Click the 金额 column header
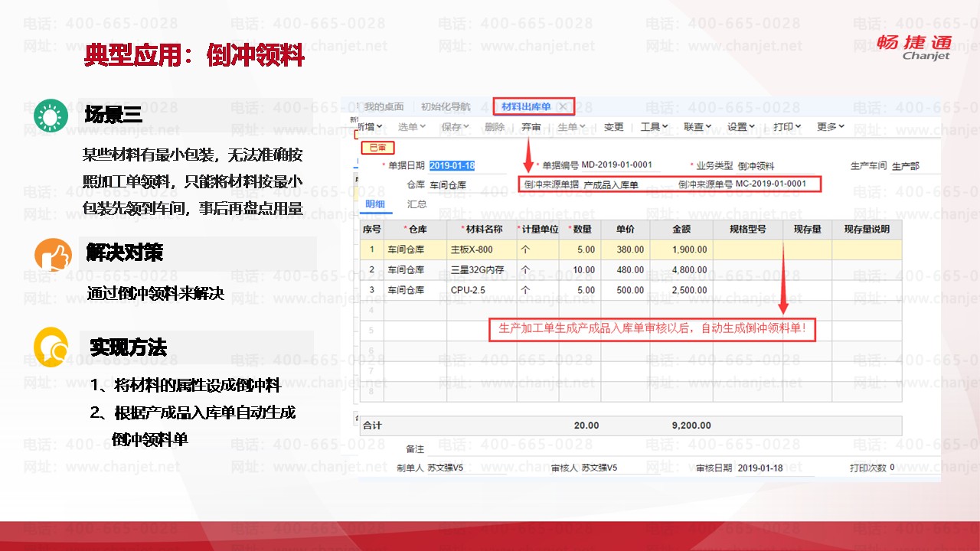This screenshot has height=551, width=980. 681,230
